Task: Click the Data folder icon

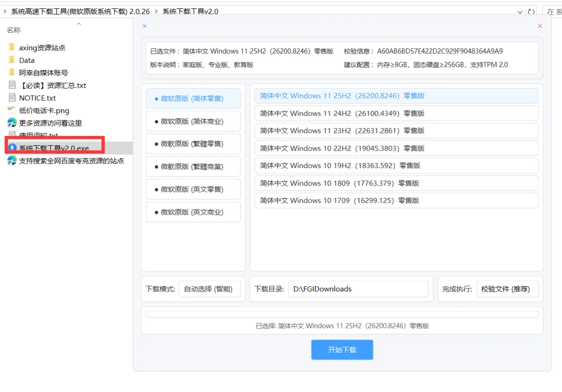Action: (x=12, y=60)
